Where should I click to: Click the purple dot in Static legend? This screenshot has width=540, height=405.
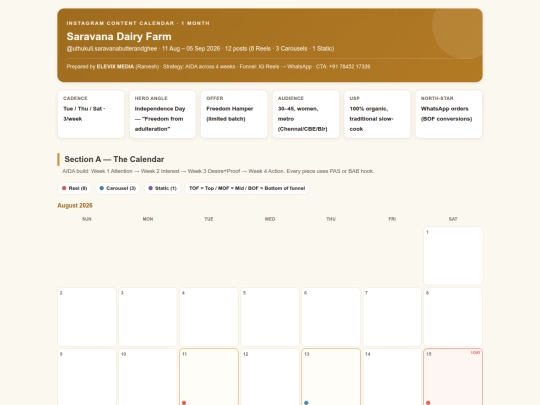[150, 188]
